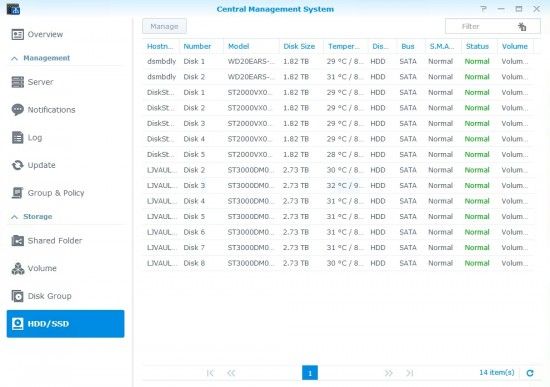This screenshot has height=387, width=550.
Task: Click the Group & Policy icon
Action: [18, 193]
